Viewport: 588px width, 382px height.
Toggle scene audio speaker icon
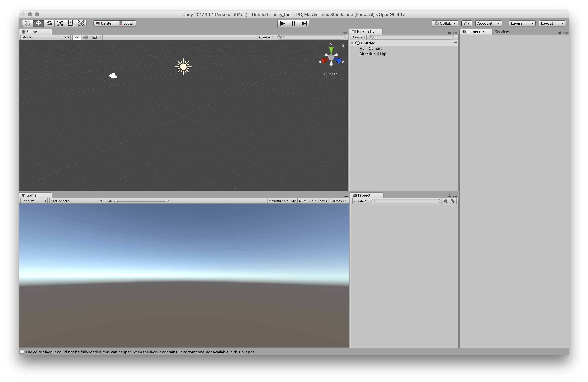85,37
